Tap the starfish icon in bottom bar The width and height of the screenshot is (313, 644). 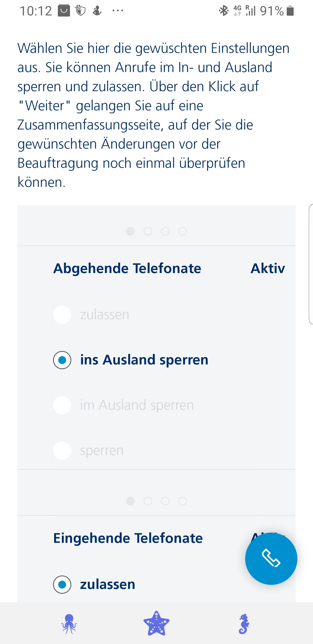pos(156,623)
